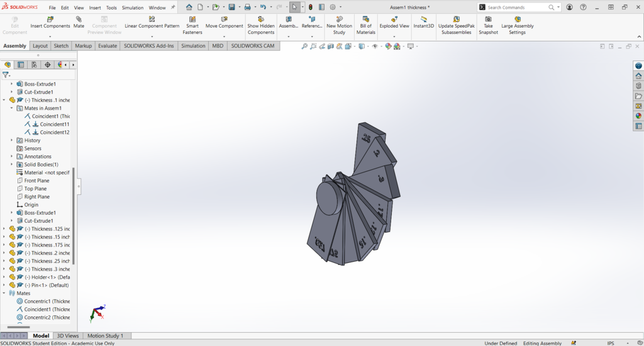Image resolution: width=644 pixels, height=346 pixels.
Task: Select the Top Plane in feature tree
Action: click(x=35, y=189)
